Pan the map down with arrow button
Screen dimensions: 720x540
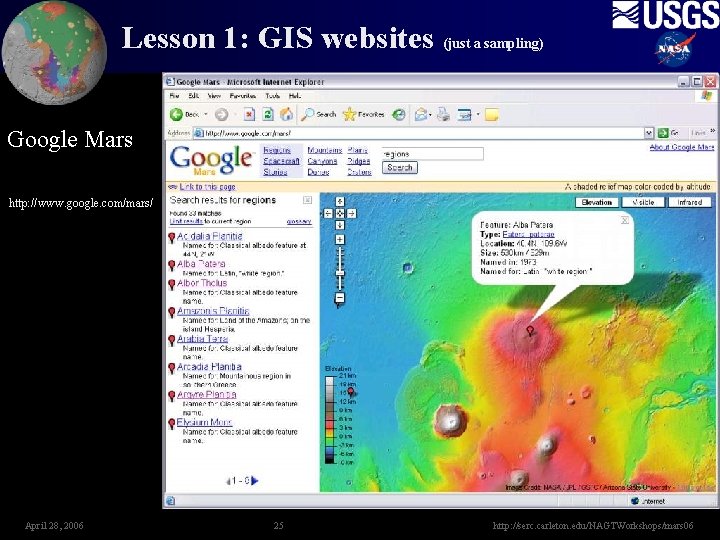[340, 225]
